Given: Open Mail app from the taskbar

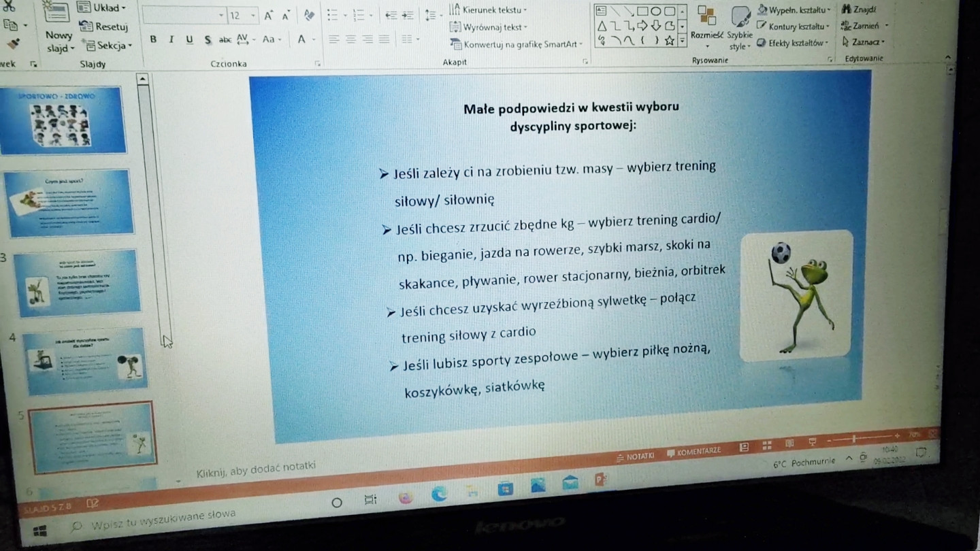Looking at the screenshot, I should 570,483.
